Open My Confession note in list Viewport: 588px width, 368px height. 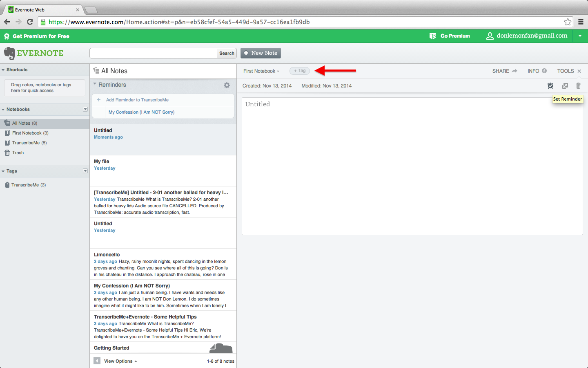pyautogui.click(x=163, y=295)
